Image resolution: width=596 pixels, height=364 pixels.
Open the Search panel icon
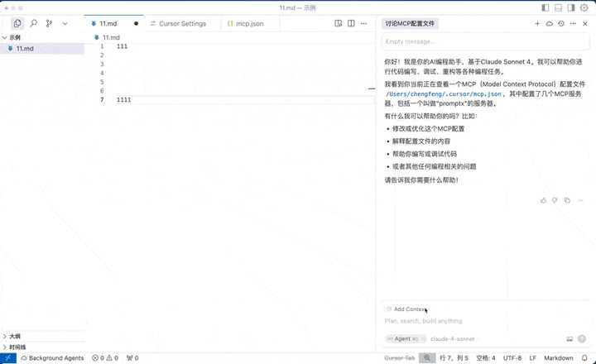pos(34,24)
